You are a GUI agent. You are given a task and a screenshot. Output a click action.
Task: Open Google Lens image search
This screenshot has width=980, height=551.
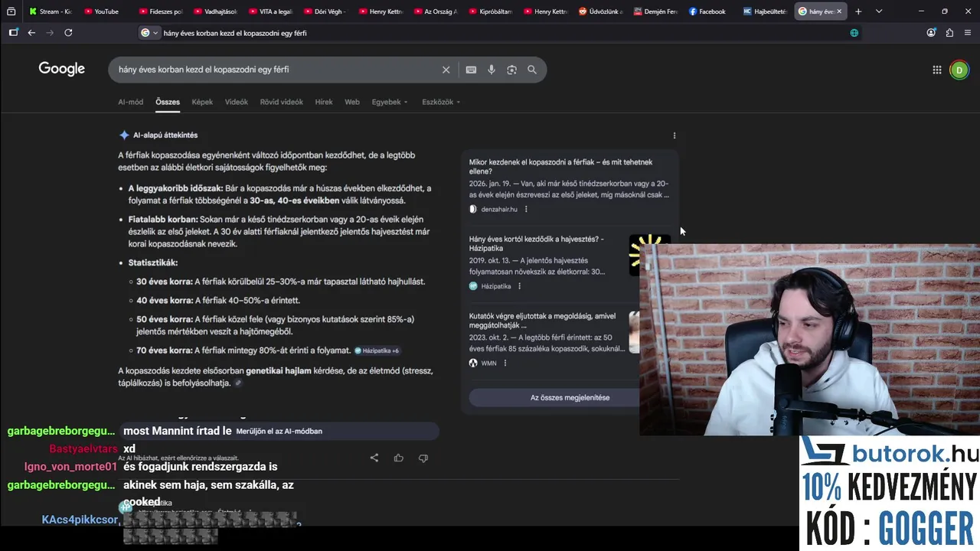coord(511,70)
